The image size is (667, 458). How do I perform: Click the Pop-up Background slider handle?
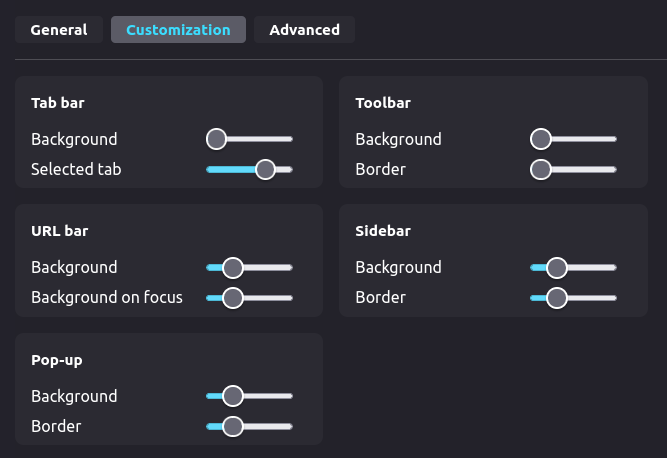tap(233, 396)
